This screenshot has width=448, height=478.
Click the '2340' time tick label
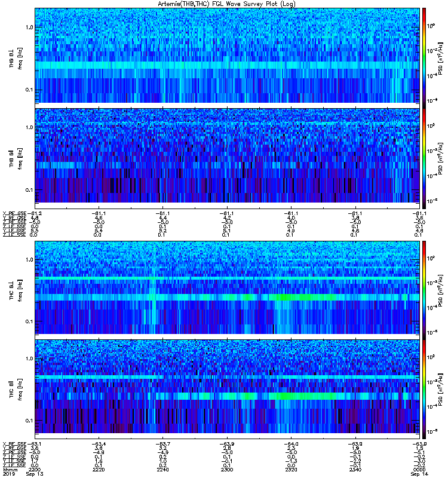(x=355, y=470)
